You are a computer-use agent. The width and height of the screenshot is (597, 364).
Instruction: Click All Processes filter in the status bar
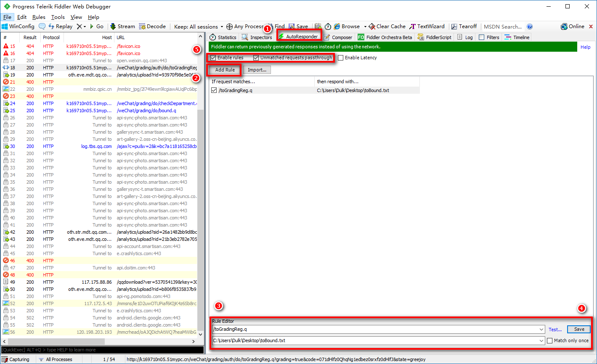coord(55,359)
